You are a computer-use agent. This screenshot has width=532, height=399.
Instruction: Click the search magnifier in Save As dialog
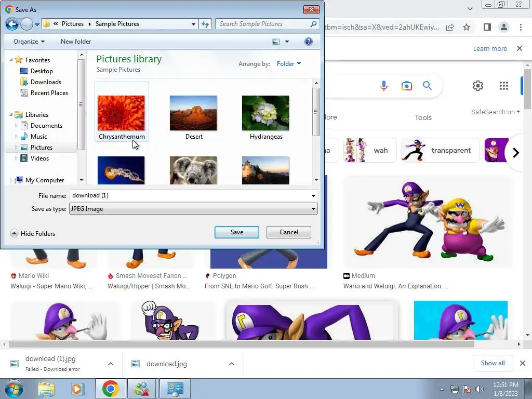(313, 24)
